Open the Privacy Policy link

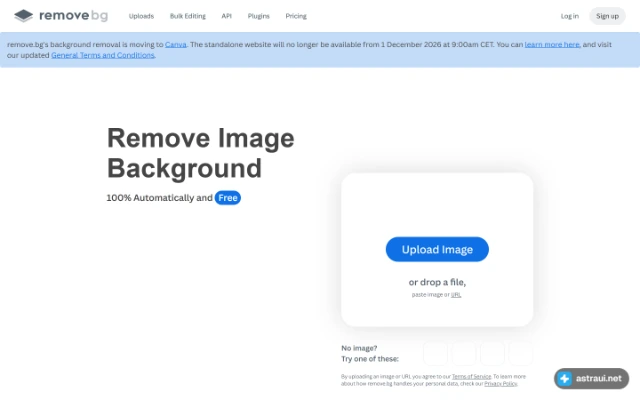pos(500,384)
